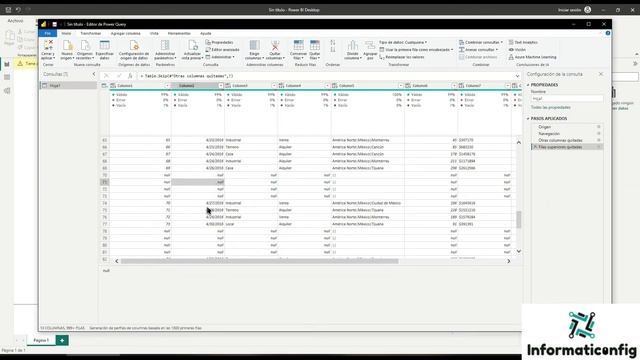This screenshot has width=640, height=360.
Task: Click Azure Machine Learning icon
Action: pyautogui.click(x=511, y=57)
